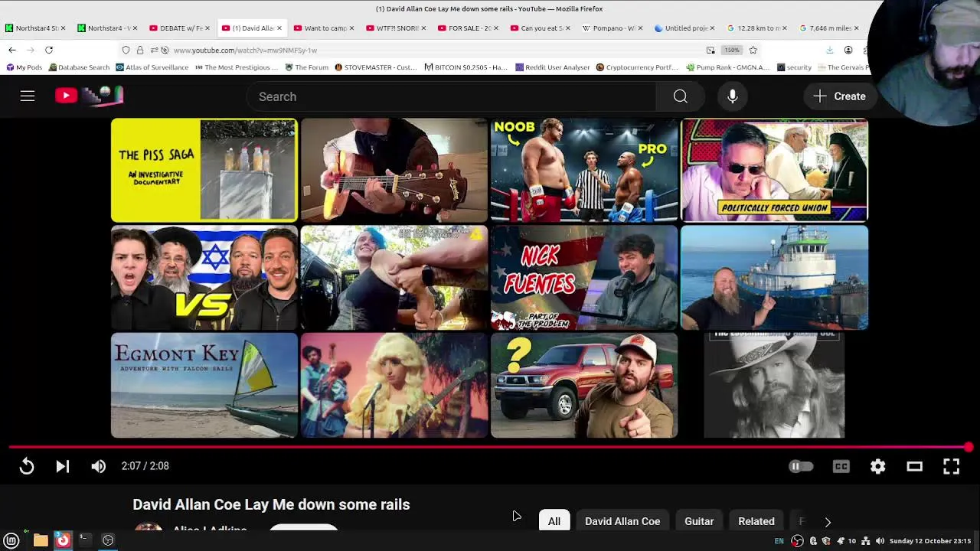Viewport: 980px width, 551px height.
Task: Open Politically Forced Union video thumbnail
Action: coord(775,170)
